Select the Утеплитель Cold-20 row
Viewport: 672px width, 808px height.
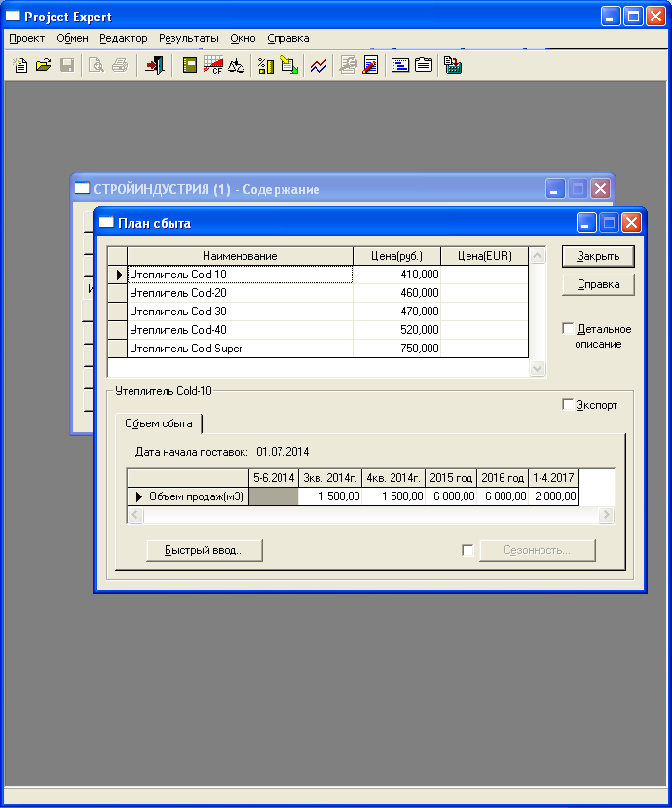[241, 293]
